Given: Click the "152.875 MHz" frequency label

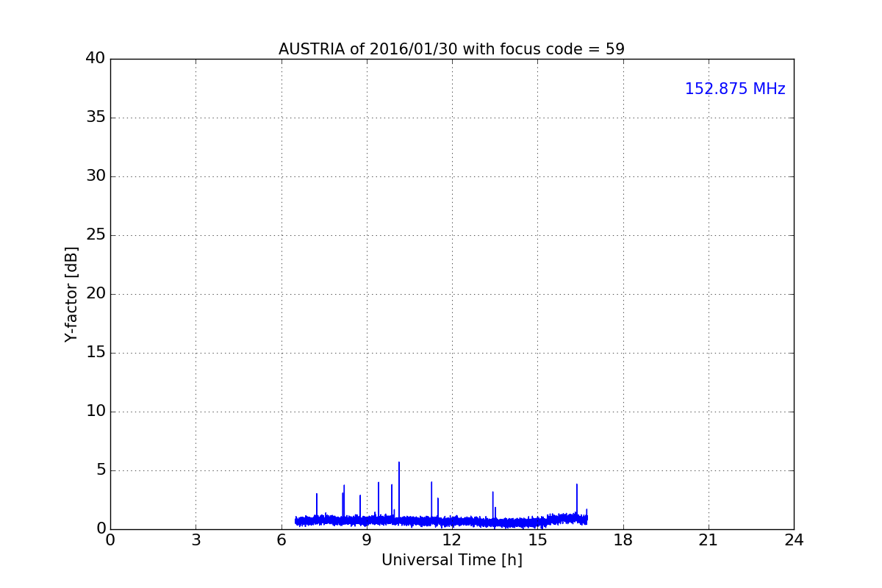Looking at the screenshot, I should [735, 89].
